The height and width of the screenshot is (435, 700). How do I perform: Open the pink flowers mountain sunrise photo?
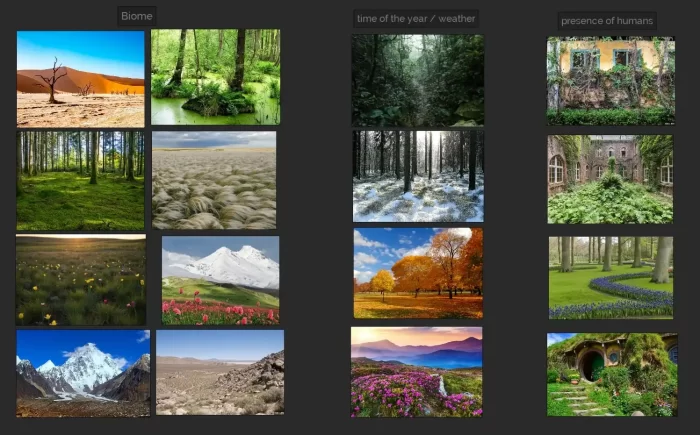416,371
